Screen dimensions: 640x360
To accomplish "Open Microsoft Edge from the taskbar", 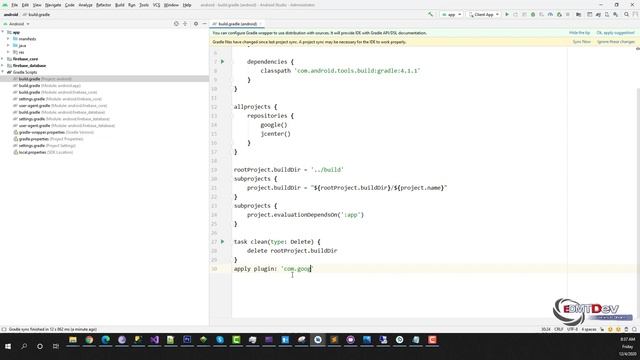I will click(105, 340).
